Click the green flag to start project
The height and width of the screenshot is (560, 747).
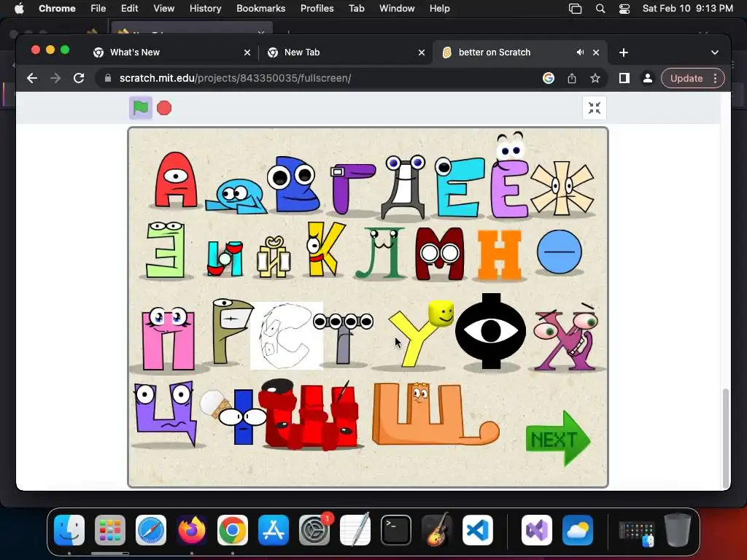pos(141,108)
